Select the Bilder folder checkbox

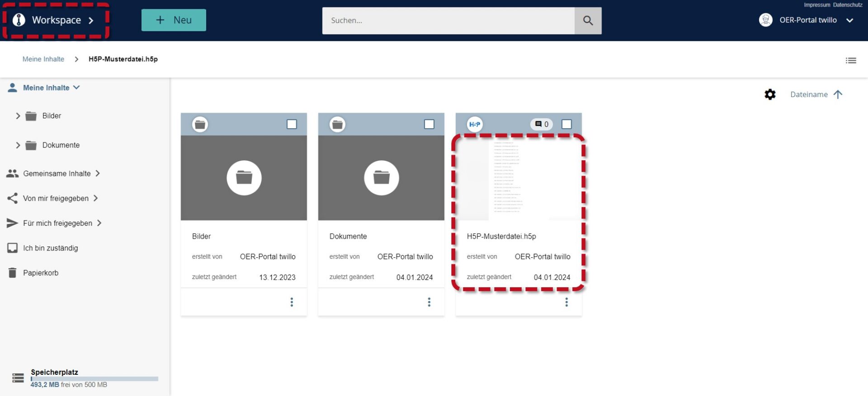(292, 124)
